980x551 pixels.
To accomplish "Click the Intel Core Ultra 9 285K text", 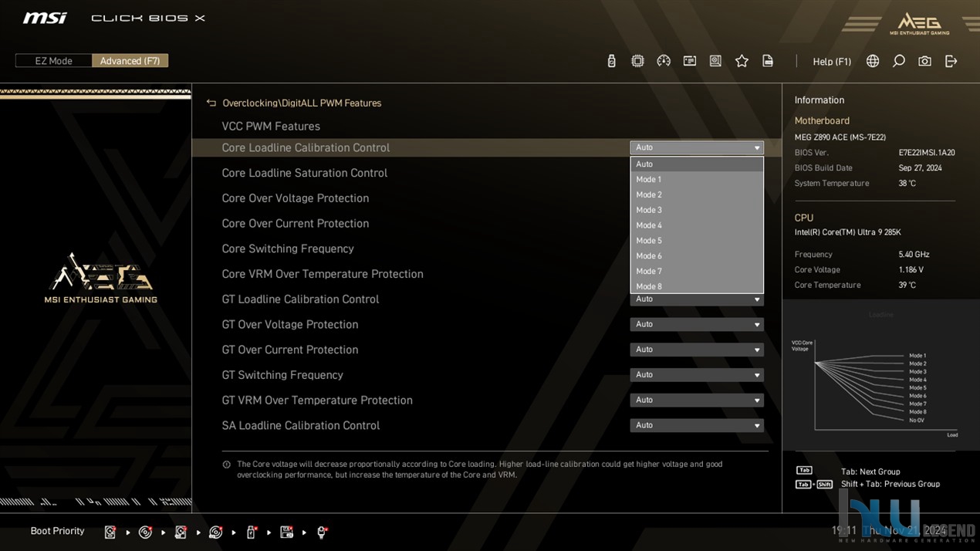I will coord(847,232).
